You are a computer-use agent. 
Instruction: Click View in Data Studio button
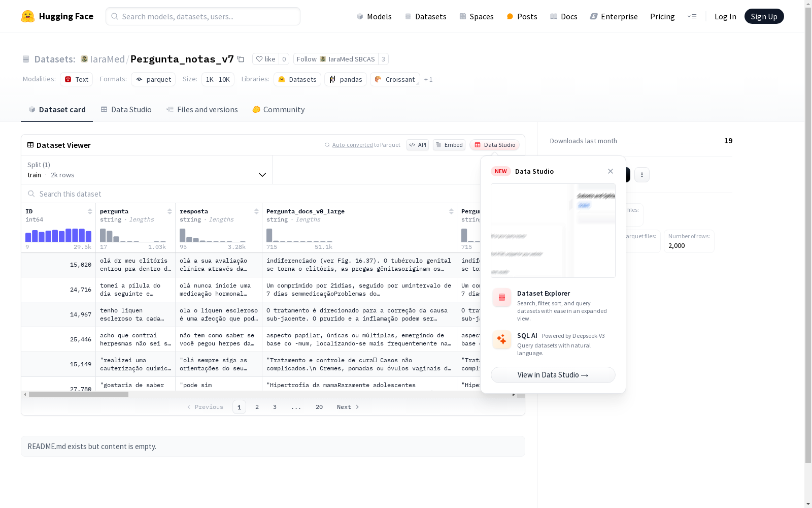tap(553, 375)
